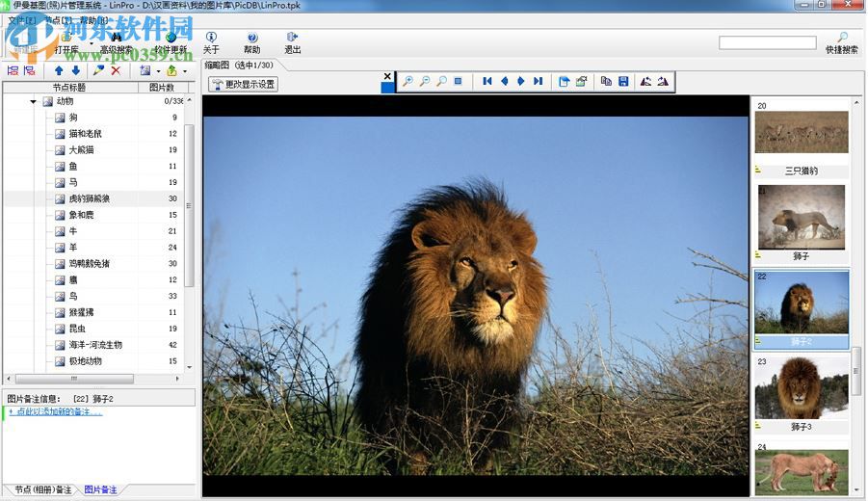Click the 更改显示设置 button

coord(244,84)
